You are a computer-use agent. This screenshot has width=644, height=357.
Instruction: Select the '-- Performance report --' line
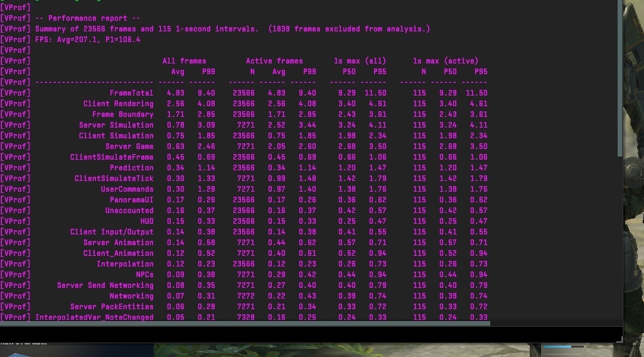pos(87,18)
